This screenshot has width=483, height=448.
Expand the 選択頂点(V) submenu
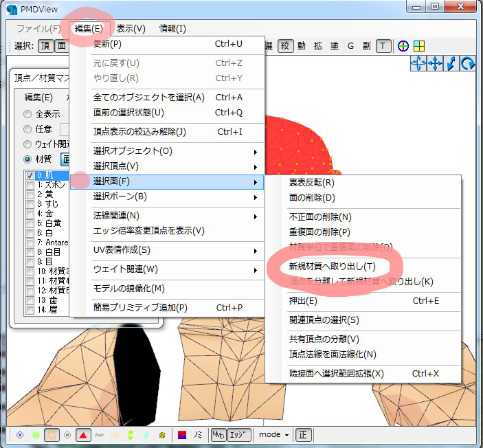click(x=167, y=166)
